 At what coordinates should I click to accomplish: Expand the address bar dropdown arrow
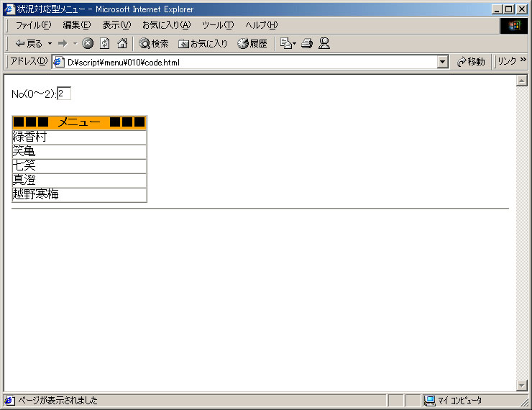coord(442,62)
